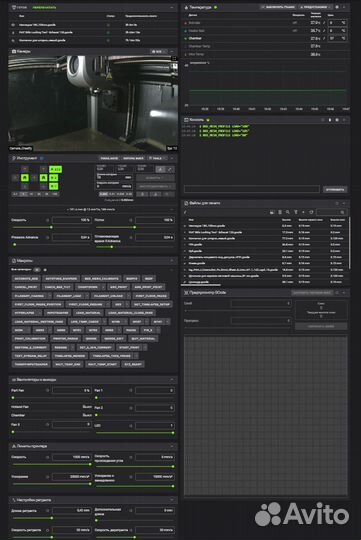Adjust the toolhead Скорость speed slider
This screenshot has height=540, width=361.
(51, 227)
